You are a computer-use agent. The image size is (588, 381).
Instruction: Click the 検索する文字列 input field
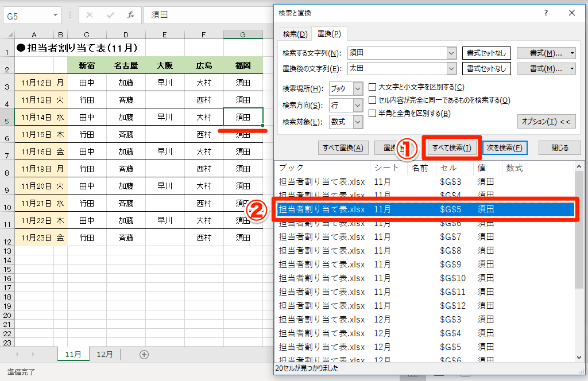[x=397, y=53]
